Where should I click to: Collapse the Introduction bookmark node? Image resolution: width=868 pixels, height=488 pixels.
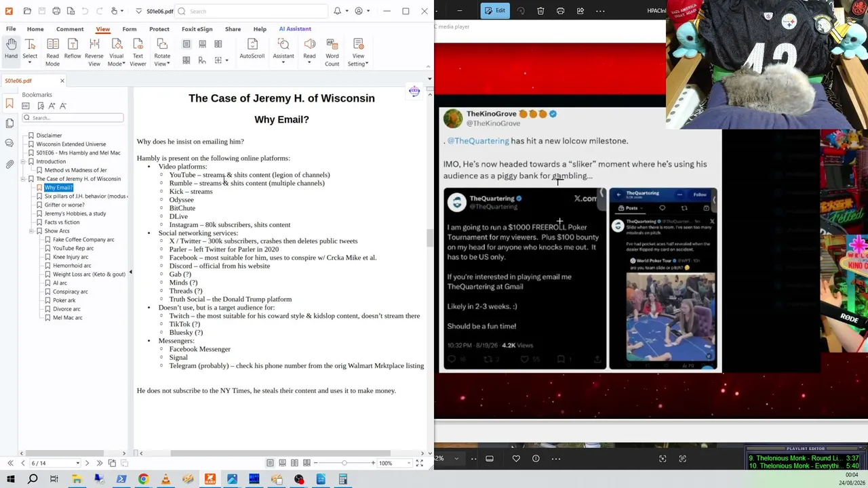point(22,161)
